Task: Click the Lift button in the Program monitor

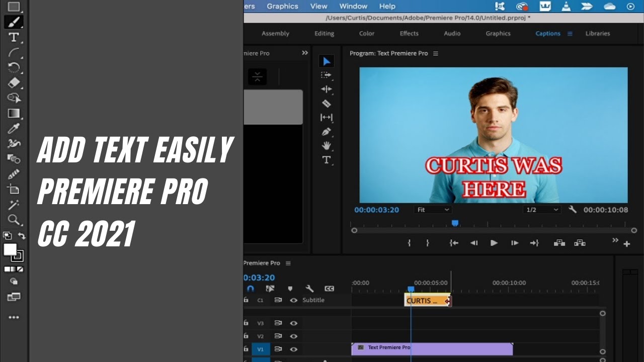Action: [559, 243]
